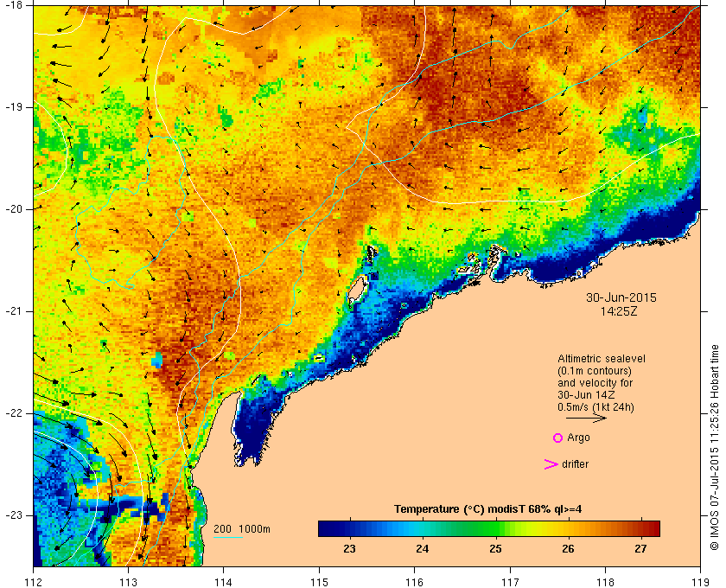Click latitude axis label -18
Viewport: 726px width, 588px height.
tap(12, 4)
